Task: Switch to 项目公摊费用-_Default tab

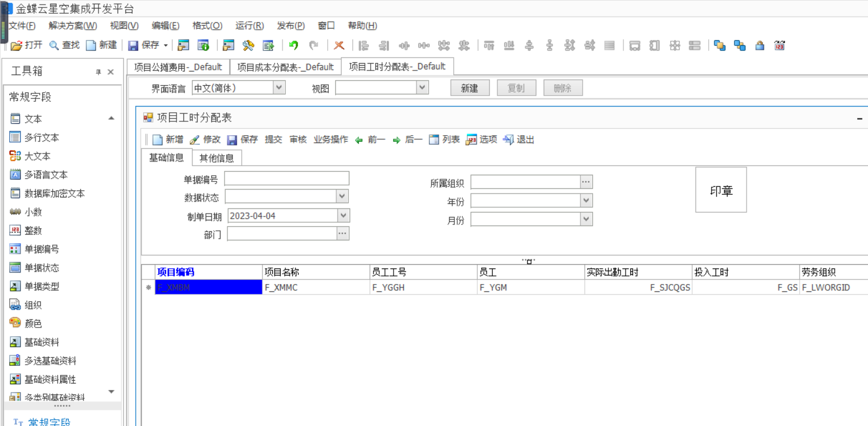Action: (x=178, y=67)
